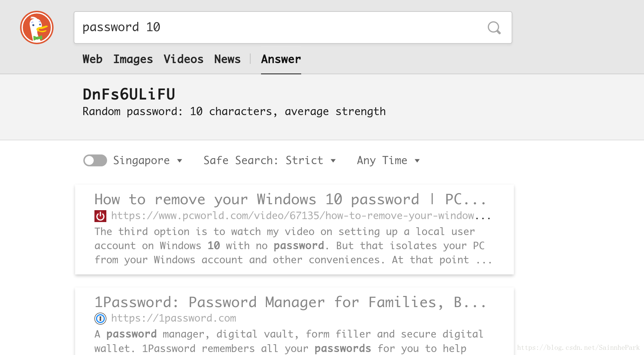
Task: Select the Answer tab
Action: pos(281,59)
